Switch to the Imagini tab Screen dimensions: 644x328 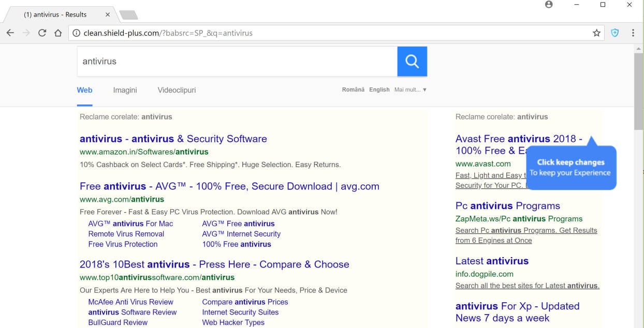125,90
